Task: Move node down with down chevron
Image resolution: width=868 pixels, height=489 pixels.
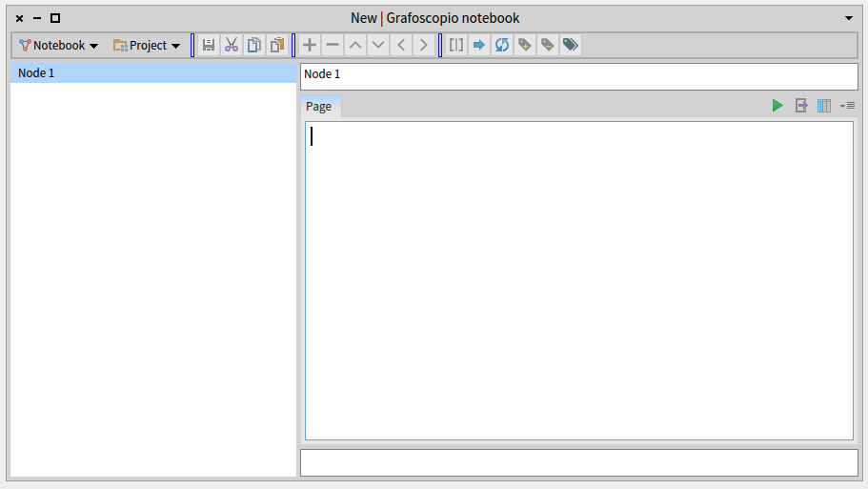Action: pyautogui.click(x=378, y=45)
